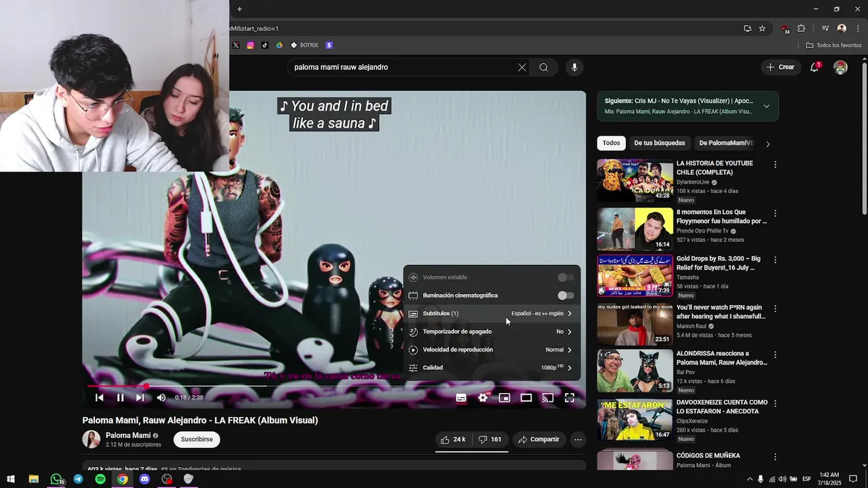868x488 pixels.
Task: Open ALONDRISSA reacciona video thumbnail
Action: click(x=635, y=371)
